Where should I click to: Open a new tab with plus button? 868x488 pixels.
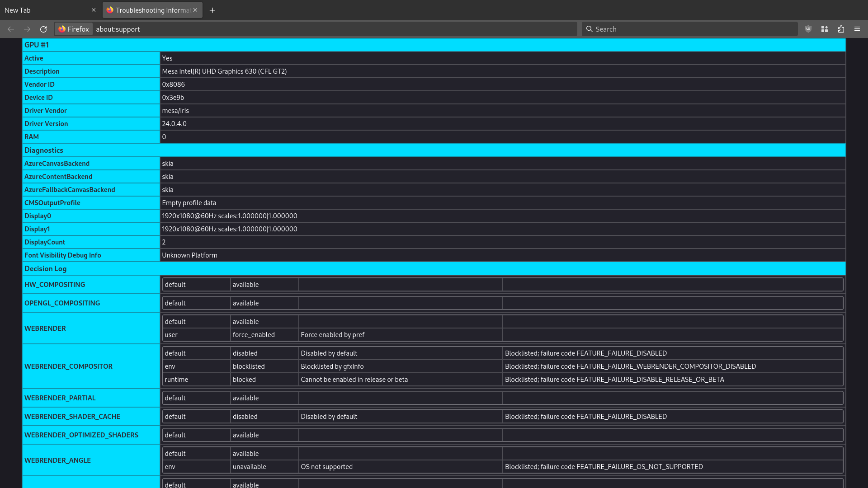212,10
